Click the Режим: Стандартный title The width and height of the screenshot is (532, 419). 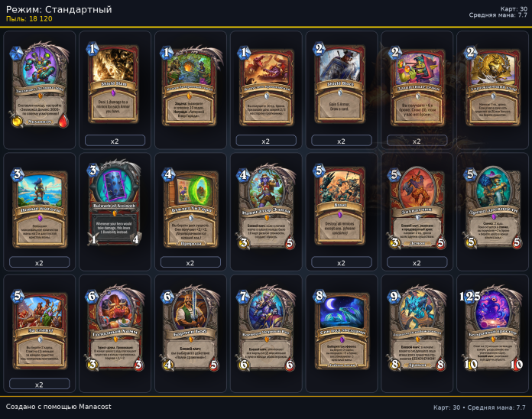pos(59,9)
